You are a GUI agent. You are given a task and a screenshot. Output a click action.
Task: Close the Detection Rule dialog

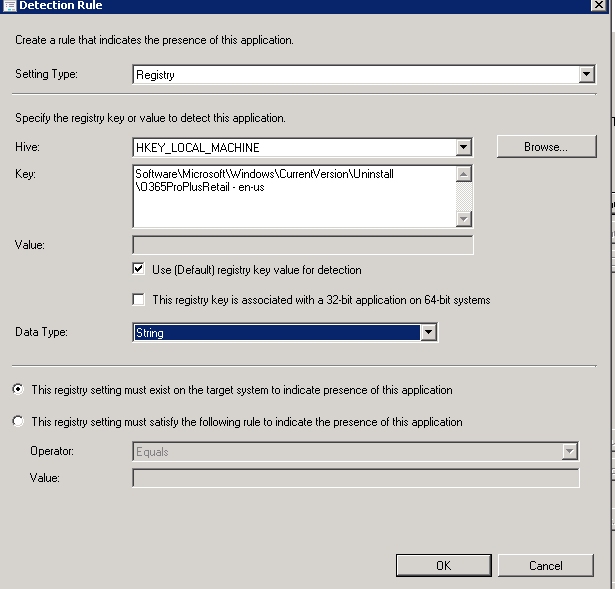coord(599,5)
